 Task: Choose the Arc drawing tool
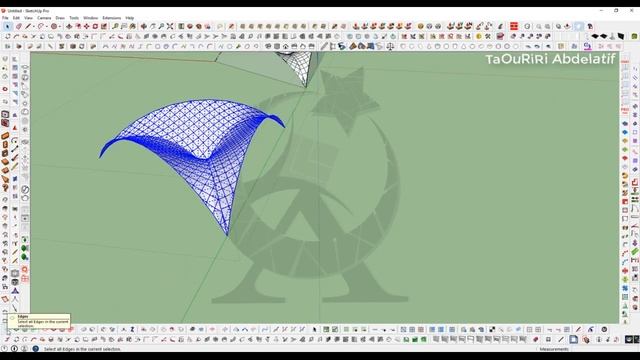point(40,27)
